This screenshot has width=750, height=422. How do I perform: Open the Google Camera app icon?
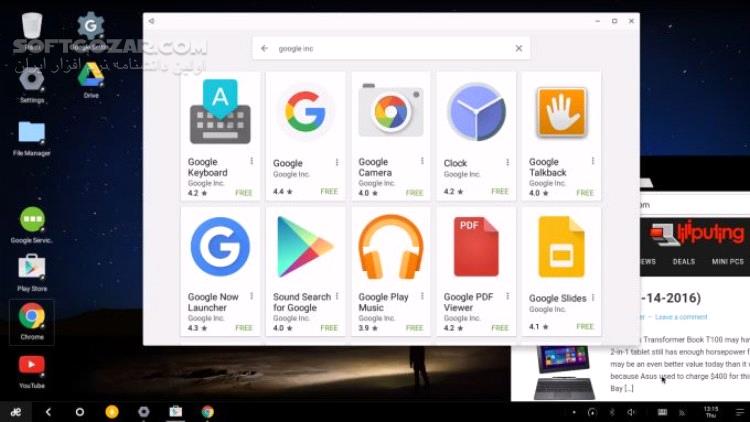point(391,111)
